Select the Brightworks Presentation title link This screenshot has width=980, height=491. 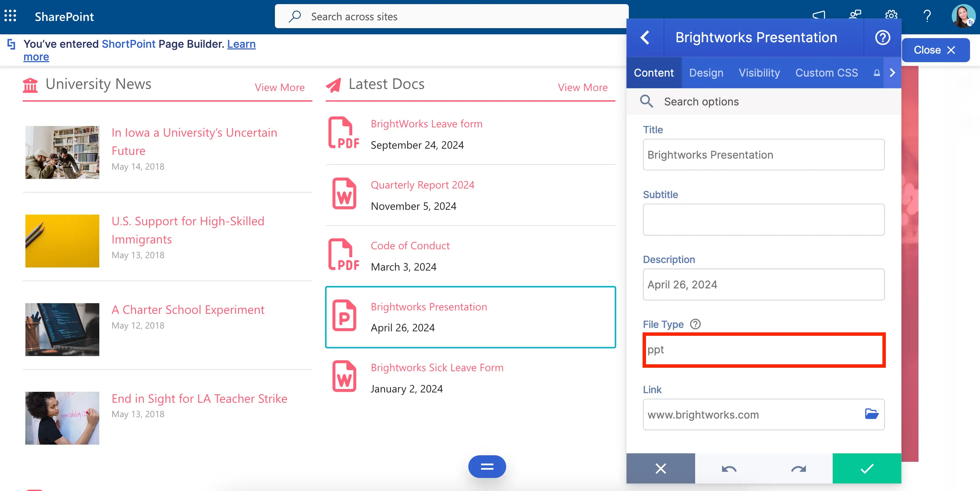coord(429,307)
